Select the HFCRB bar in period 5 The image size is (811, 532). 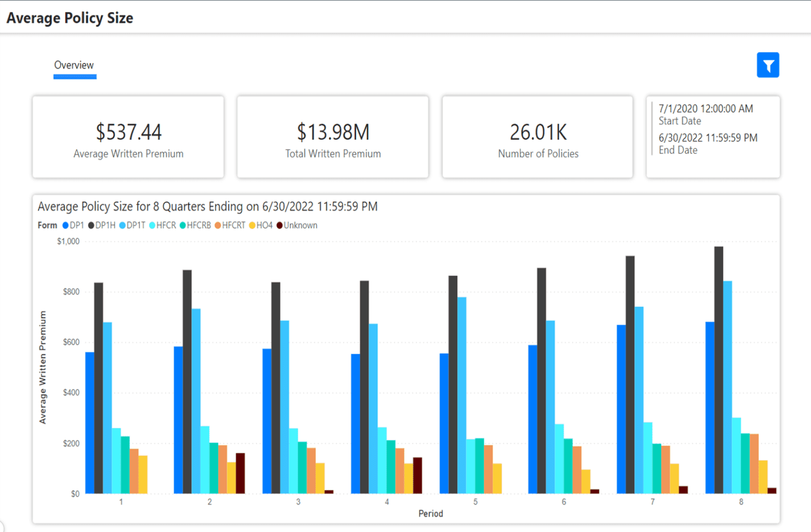tap(479, 466)
